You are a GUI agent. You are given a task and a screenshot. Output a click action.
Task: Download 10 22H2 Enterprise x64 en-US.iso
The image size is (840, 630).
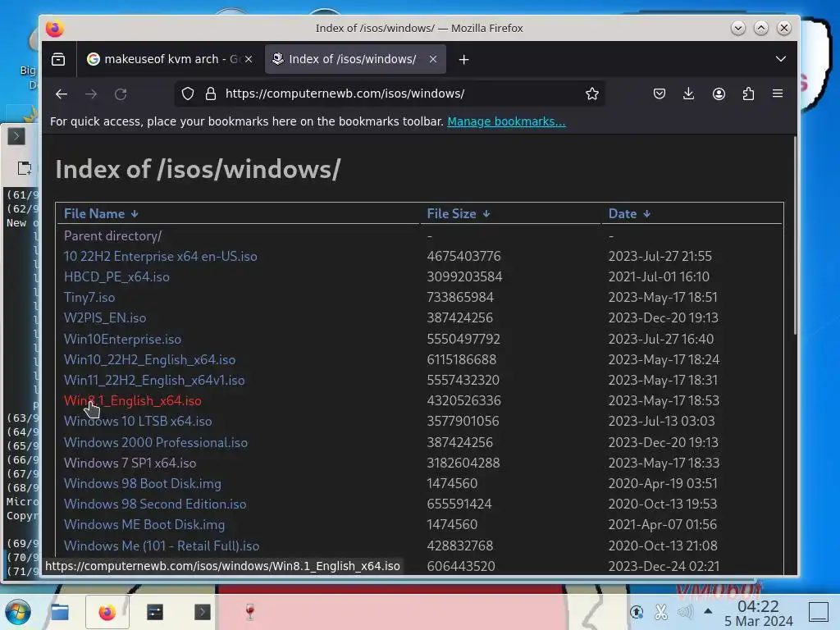point(160,256)
